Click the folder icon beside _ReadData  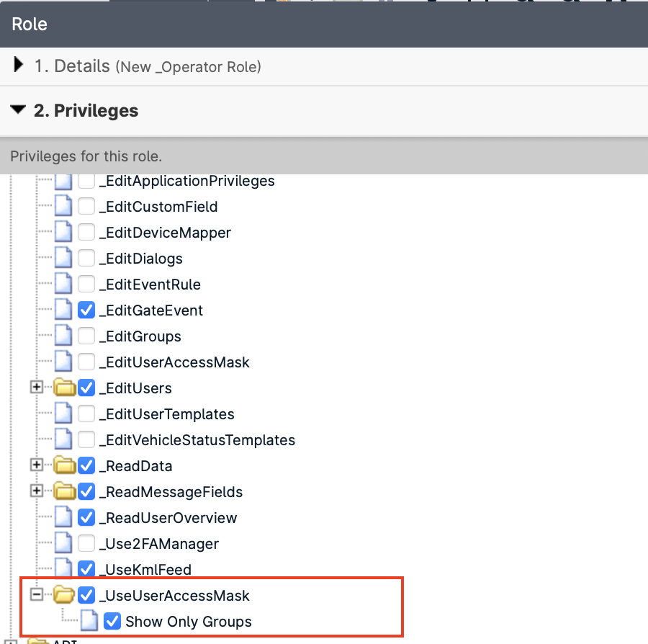tap(65, 466)
